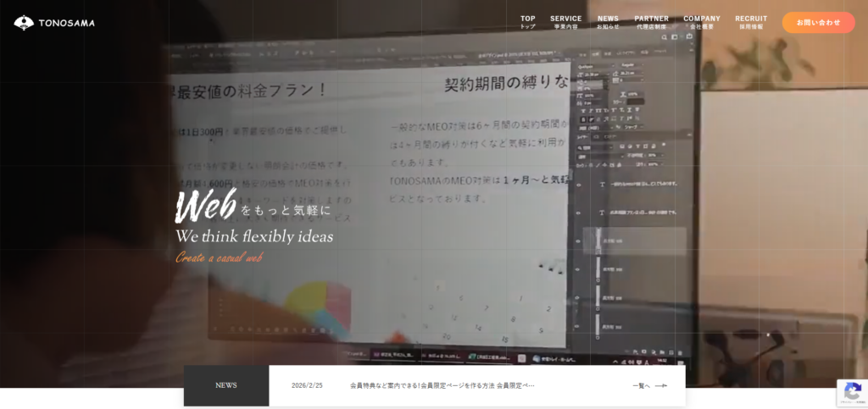This screenshot has height=409, width=868.
Task: Click the dark NEWS label box
Action: coord(226,385)
